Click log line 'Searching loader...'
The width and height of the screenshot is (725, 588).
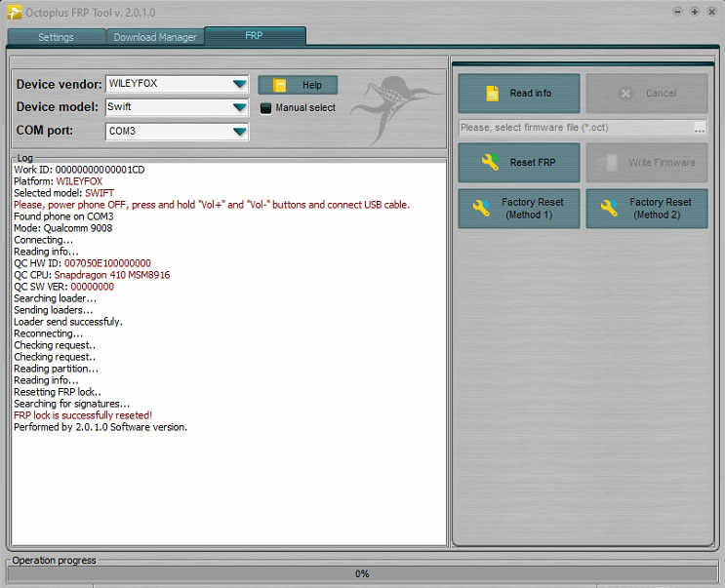(x=55, y=298)
